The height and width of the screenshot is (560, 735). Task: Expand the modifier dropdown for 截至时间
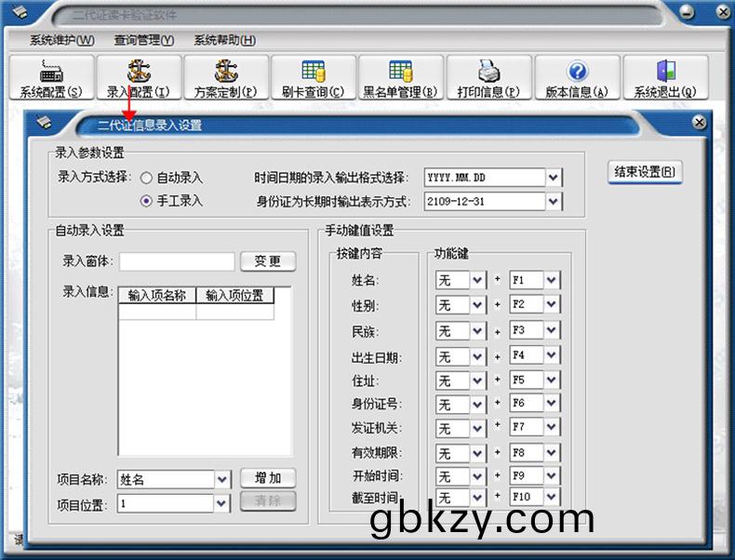(x=477, y=497)
